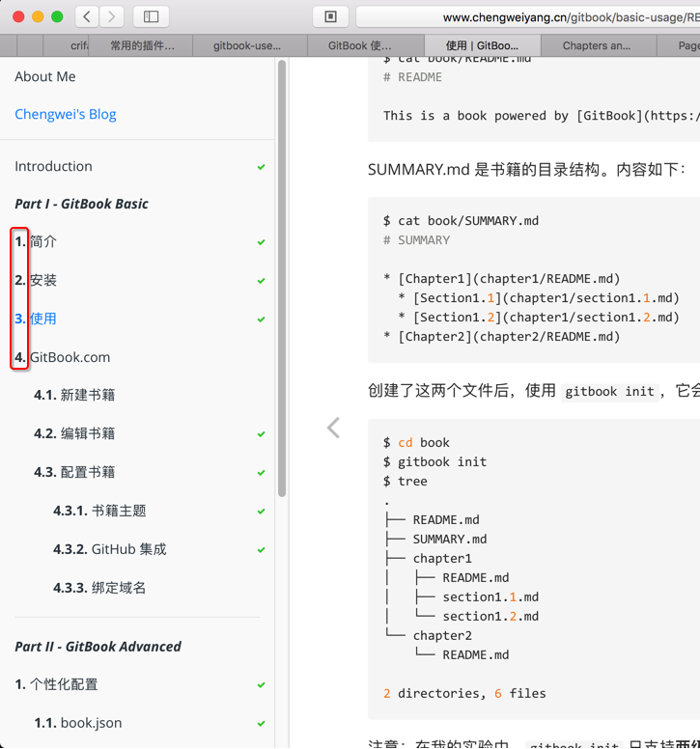Open chapter 3. 使用
The width and height of the screenshot is (700, 749).
click(x=36, y=319)
